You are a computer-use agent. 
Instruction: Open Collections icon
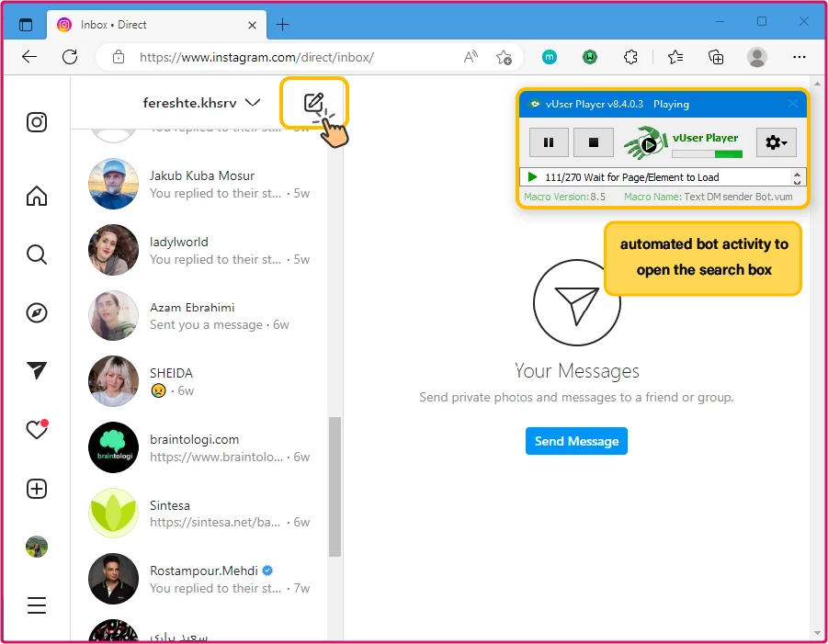[x=716, y=56]
